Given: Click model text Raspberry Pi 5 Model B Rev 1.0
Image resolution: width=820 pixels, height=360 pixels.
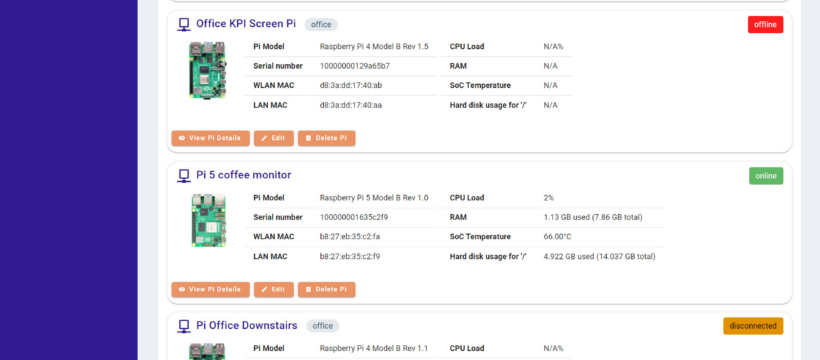Looking at the screenshot, I should (x=374, y=198).
